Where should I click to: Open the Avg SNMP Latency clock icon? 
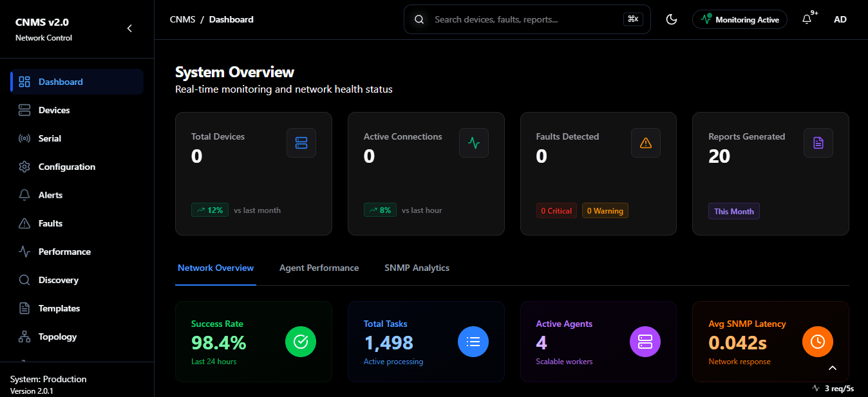817,342
